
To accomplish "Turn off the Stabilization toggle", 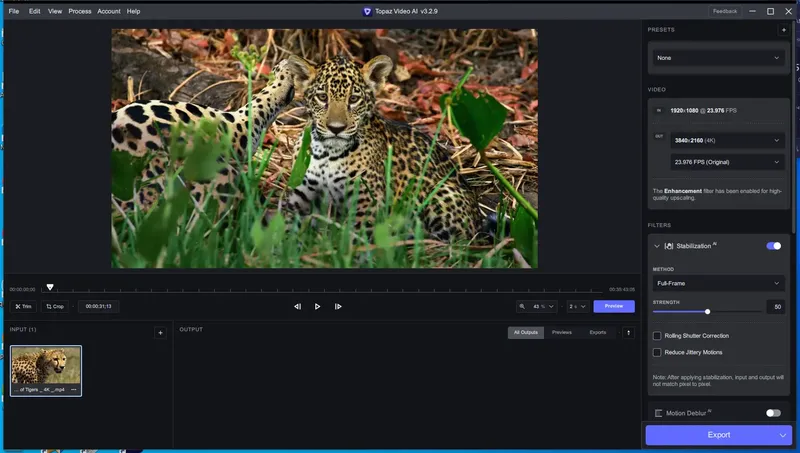I will [x=773, y=246].
